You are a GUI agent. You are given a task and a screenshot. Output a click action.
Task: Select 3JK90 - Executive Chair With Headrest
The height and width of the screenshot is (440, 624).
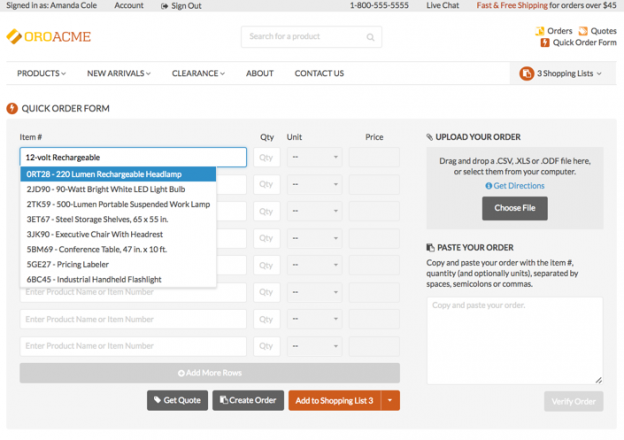click(118, 234)
